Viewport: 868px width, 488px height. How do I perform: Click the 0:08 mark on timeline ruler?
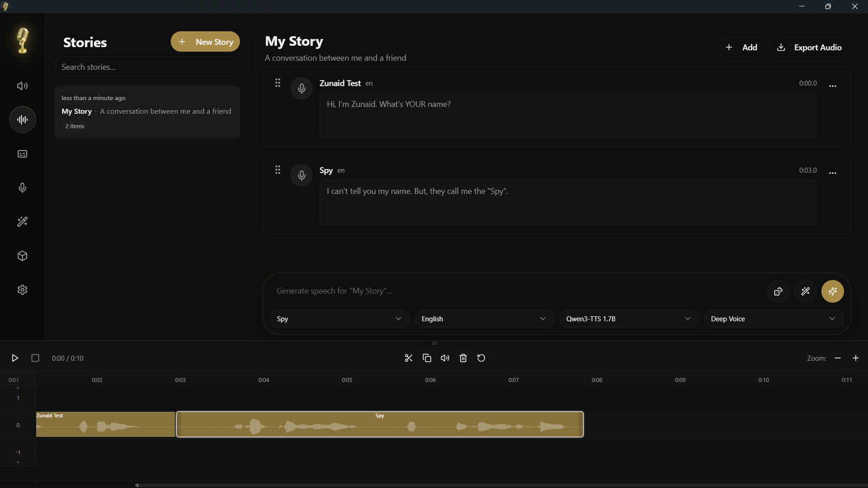[597, 380]
